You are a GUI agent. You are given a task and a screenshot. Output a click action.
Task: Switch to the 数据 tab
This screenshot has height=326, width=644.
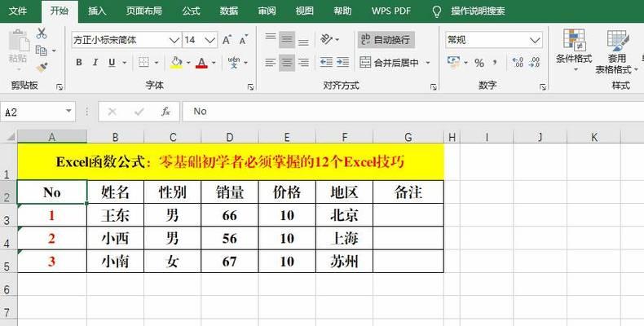(229, 11)
